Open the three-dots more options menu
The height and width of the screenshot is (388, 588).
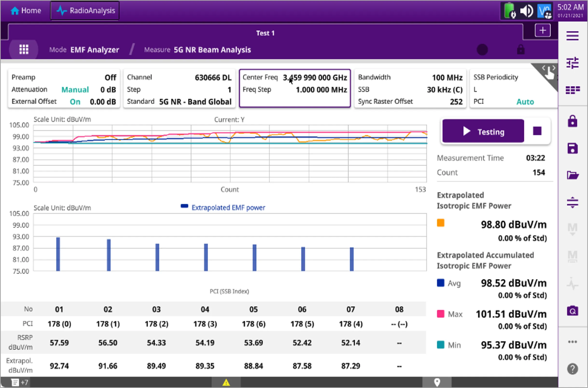[572, 342]
